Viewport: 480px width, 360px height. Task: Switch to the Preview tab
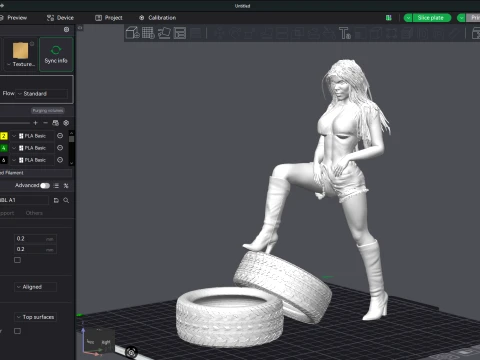(13, 18)
